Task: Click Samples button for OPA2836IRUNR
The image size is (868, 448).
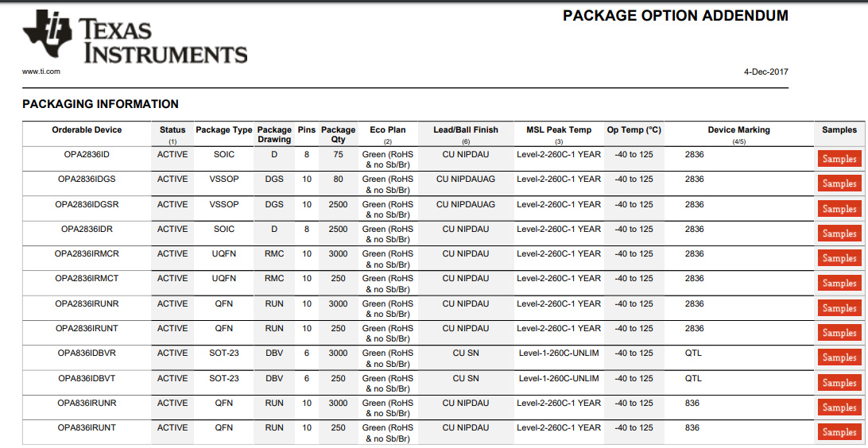Action: pyautogui.click(x=839, y=308)
